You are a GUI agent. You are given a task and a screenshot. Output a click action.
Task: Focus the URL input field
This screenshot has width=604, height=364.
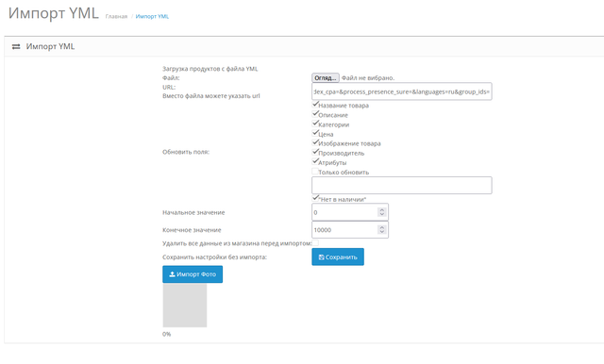401,91
